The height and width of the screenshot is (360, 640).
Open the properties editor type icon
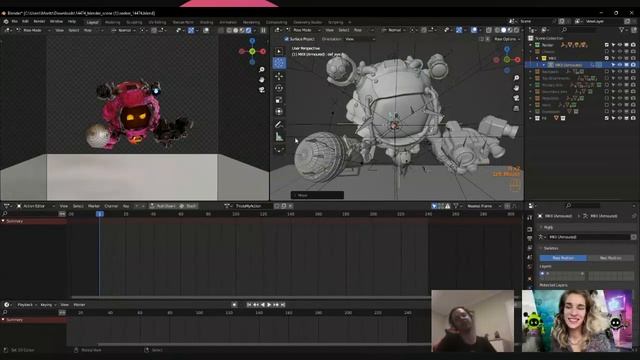point(531,206)
